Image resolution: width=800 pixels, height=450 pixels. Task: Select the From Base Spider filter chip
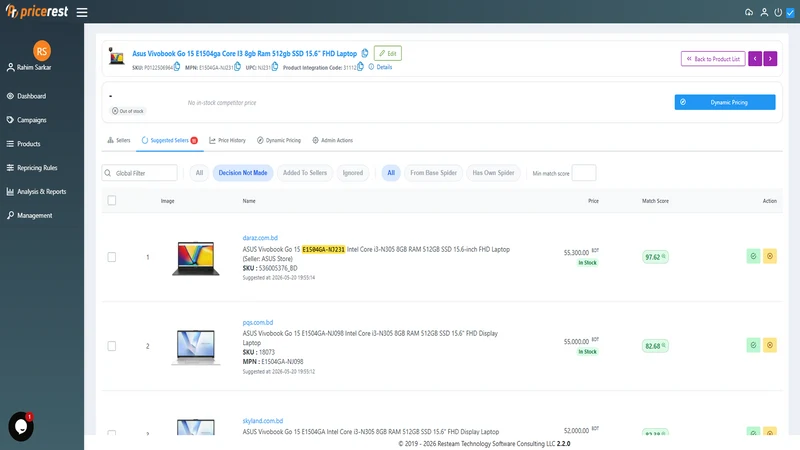(433, 173)
